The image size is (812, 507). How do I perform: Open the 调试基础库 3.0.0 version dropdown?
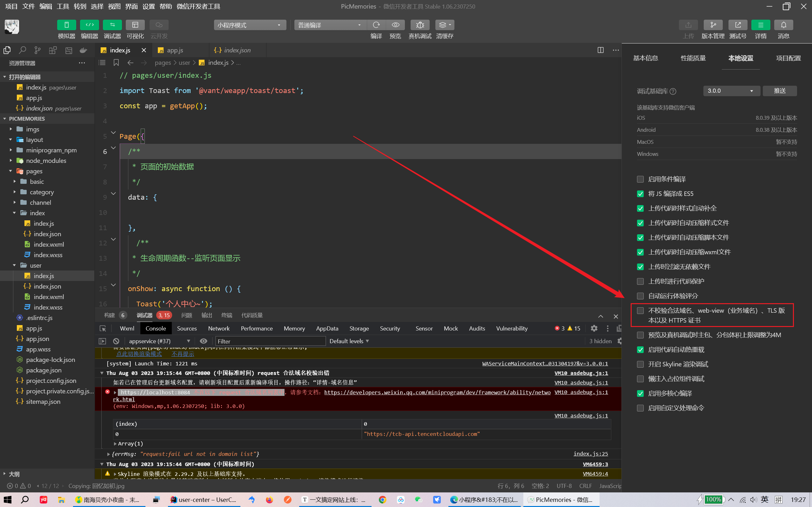731,91
